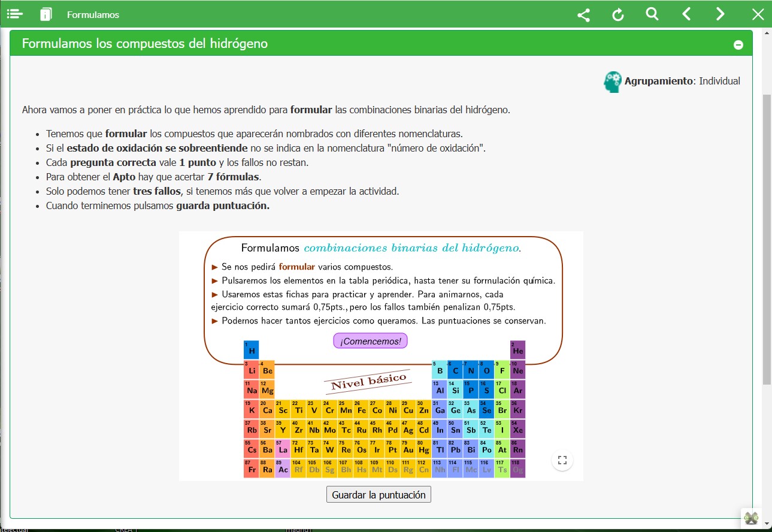Click the Og element tile

click(x=517, y=468)
